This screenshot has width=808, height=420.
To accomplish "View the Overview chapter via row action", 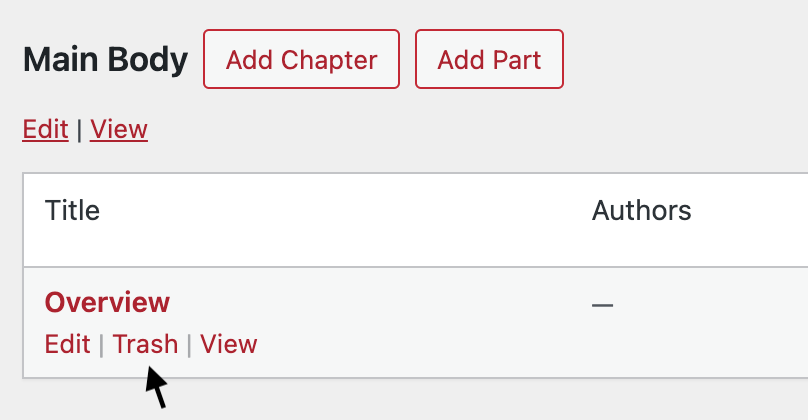I will (228, 344).
